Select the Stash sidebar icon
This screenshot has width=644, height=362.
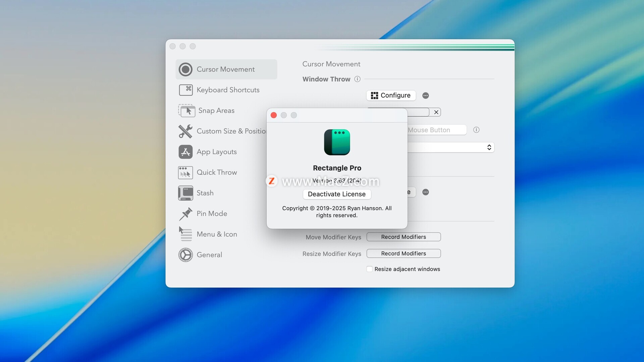coord(185,193)
